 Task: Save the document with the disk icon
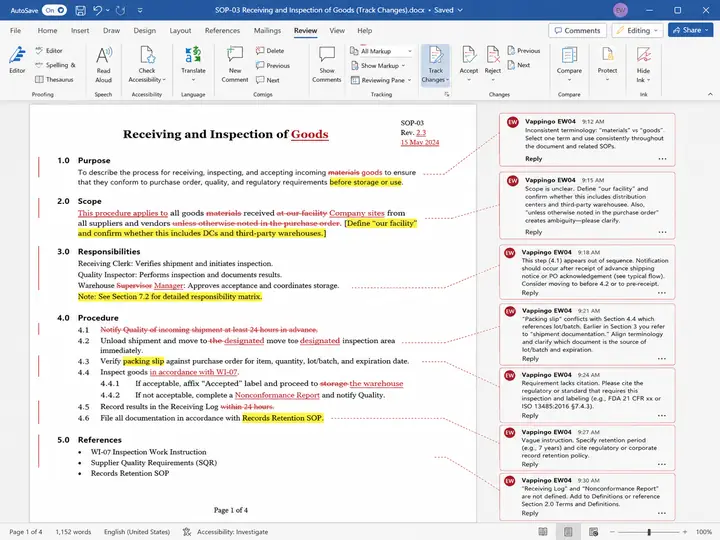point(80,10)
